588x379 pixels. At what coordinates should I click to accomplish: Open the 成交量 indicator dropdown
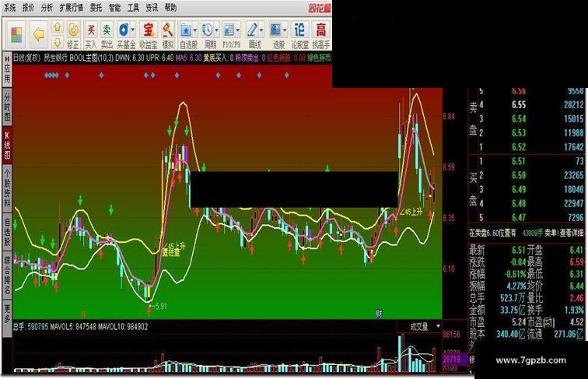pos(438,327)
